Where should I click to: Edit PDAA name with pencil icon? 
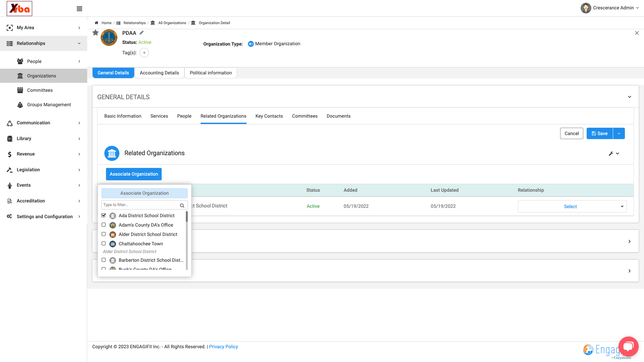tap(142, 33)
